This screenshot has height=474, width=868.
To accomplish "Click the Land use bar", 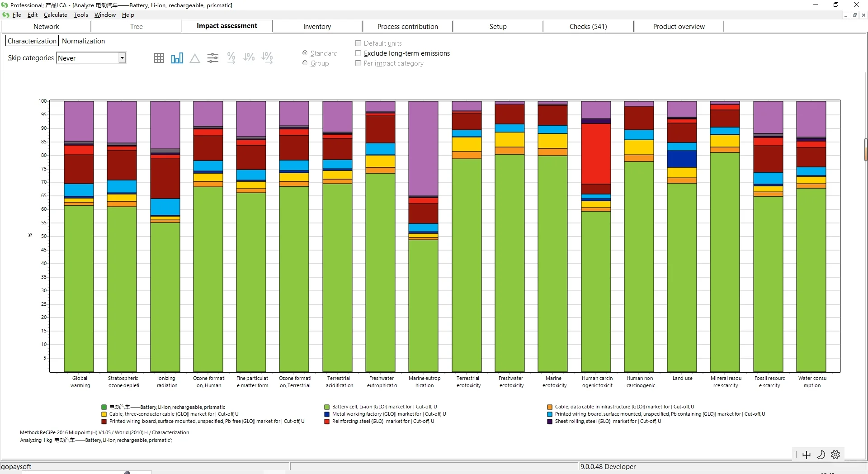I will pos(682,236).
